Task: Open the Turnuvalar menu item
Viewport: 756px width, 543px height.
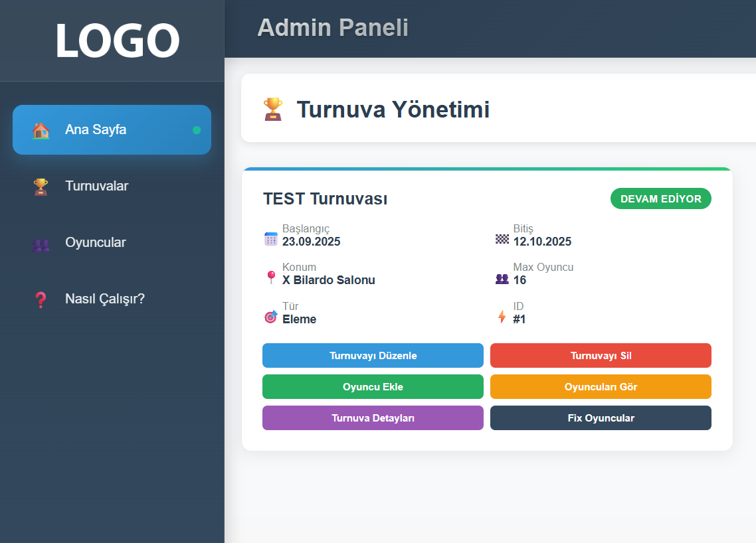Action: [x=97, y=186]
